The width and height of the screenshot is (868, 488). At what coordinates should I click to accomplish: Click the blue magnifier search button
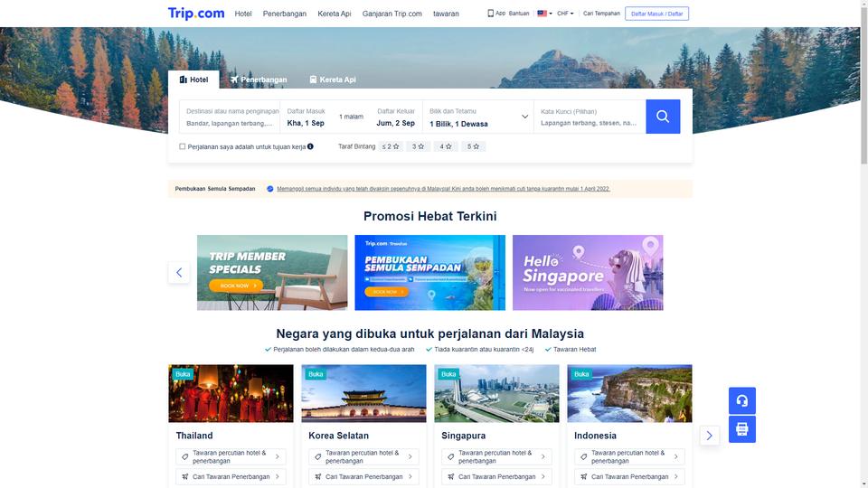click(x=663, y=117)
